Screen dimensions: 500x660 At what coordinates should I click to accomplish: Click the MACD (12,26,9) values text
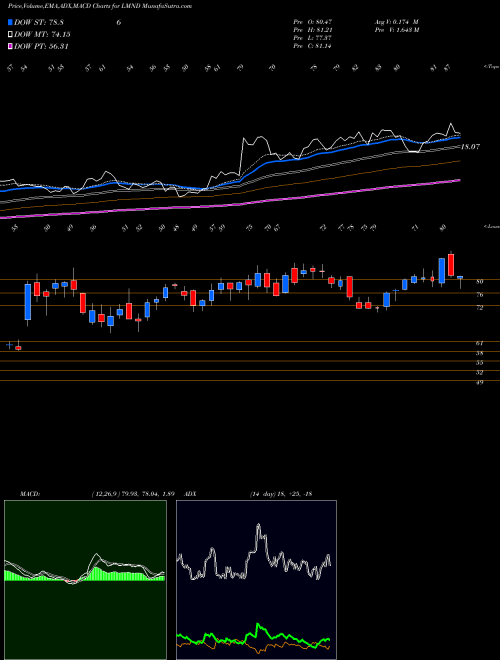[x=133, y=494]
